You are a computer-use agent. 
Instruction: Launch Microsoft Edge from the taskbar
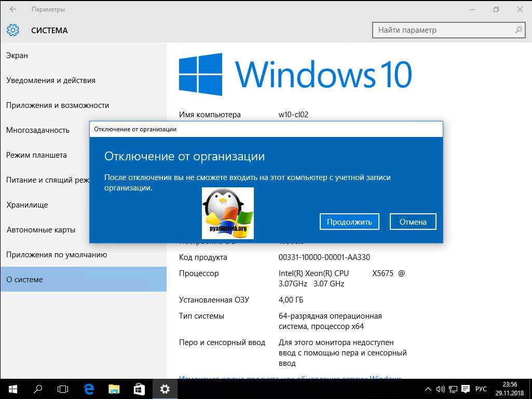[89, 389]
